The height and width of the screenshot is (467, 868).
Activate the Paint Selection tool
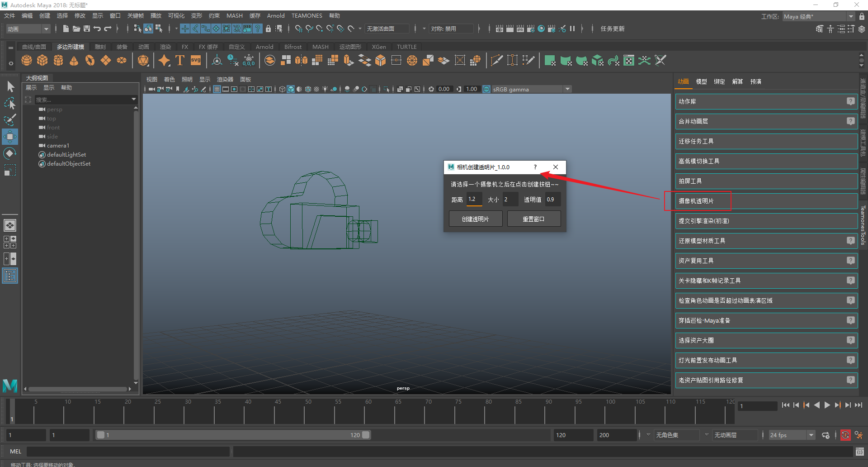(10, 120)
